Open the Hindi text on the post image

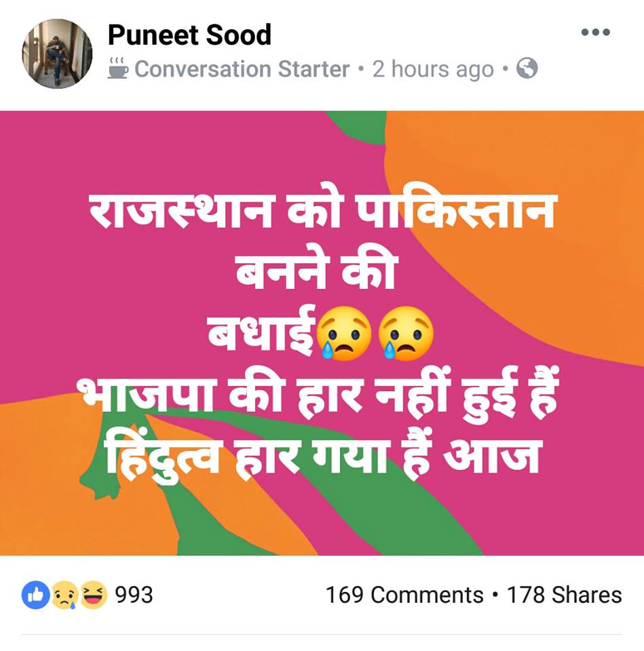pyautogui.click(x=319, y=336)
